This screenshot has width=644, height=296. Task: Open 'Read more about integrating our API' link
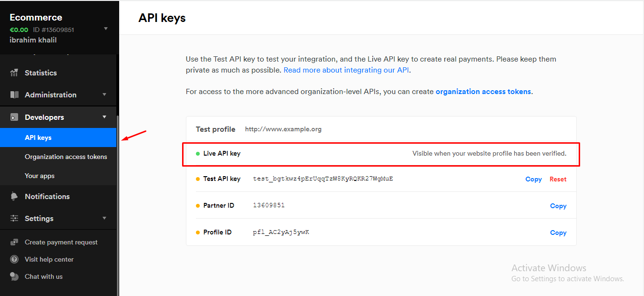pyautogui.click(x=346, y=70)
